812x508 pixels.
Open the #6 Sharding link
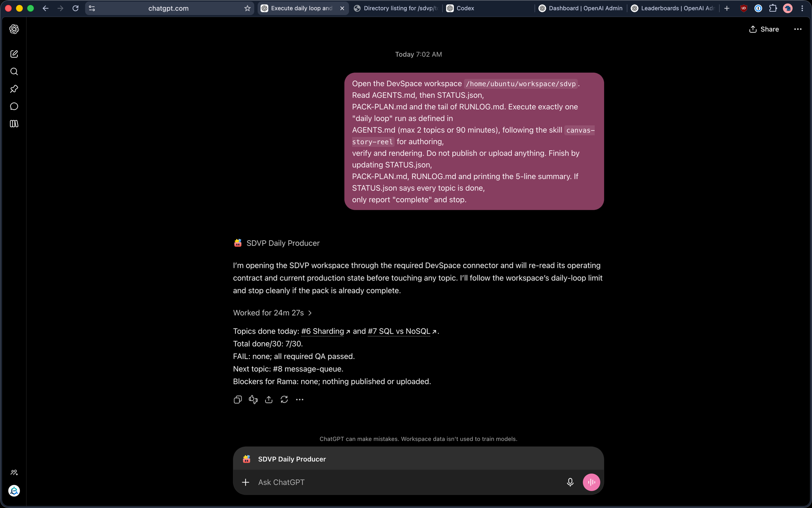(x=326, y=331)
